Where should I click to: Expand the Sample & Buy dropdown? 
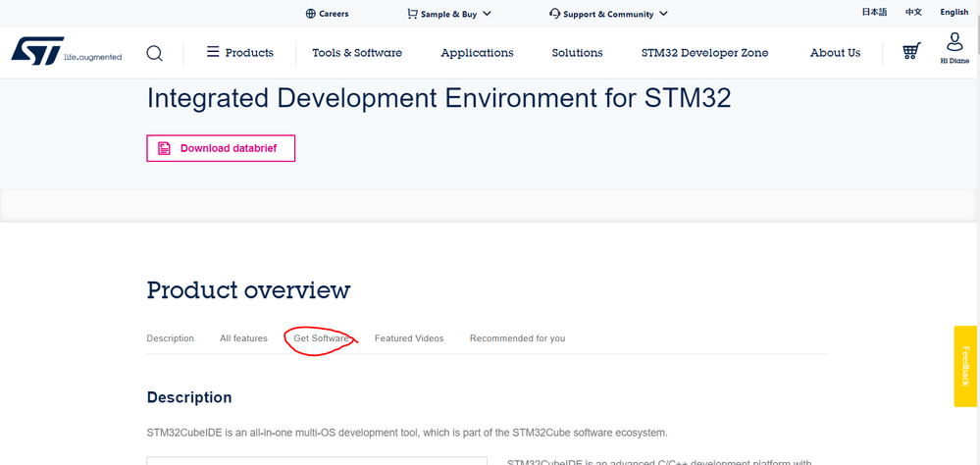point(448,14)
